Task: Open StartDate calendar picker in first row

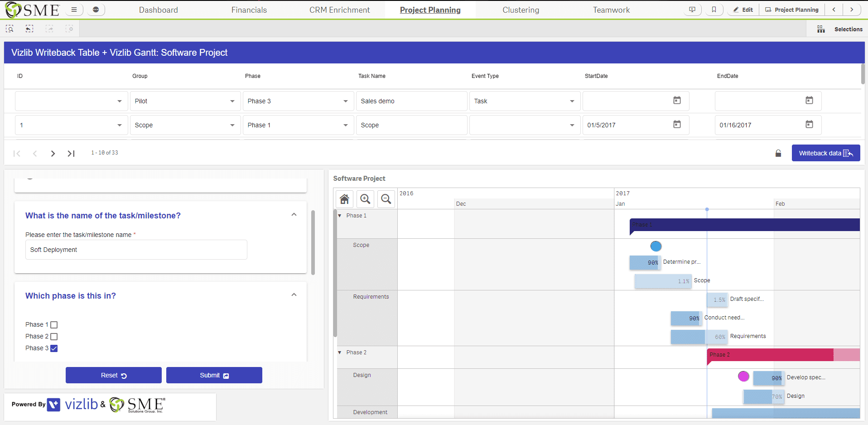Action: pyautogui.click(x=677, y=101)
